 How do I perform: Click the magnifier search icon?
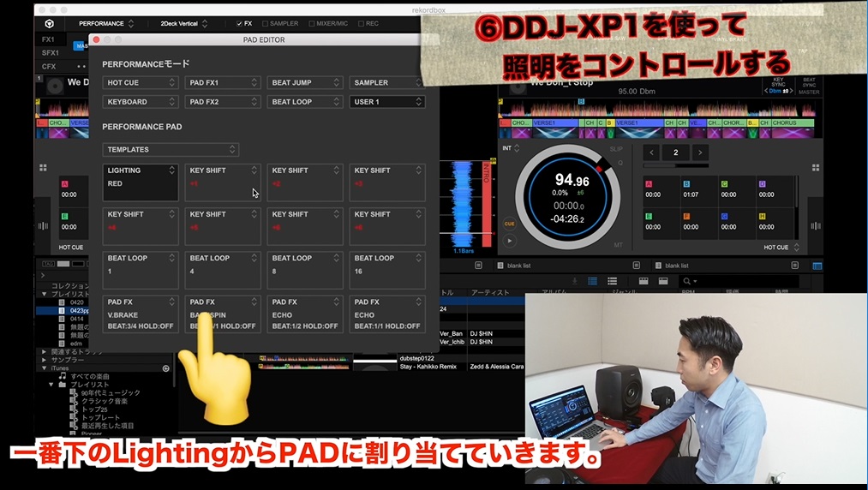[687, 281]
